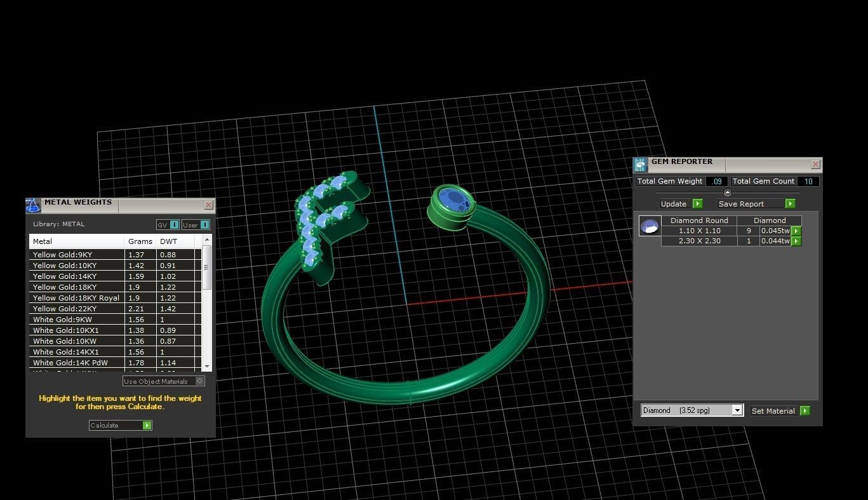This screenshot has height=500, width=868.
Task: Collapse the Gem Reporter summary with the arrow
Action: (x=728, y=193)
